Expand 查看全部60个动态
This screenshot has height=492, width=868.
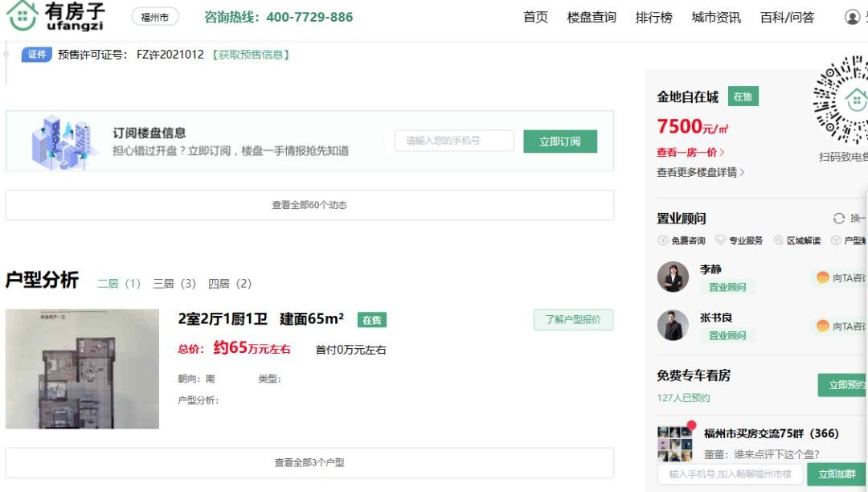(x=309, y=205)
